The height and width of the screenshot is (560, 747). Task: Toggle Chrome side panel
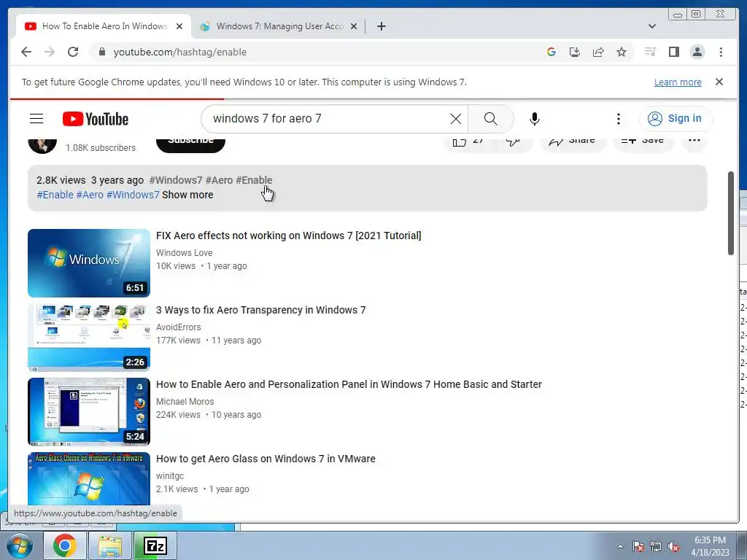coord(673,52)
